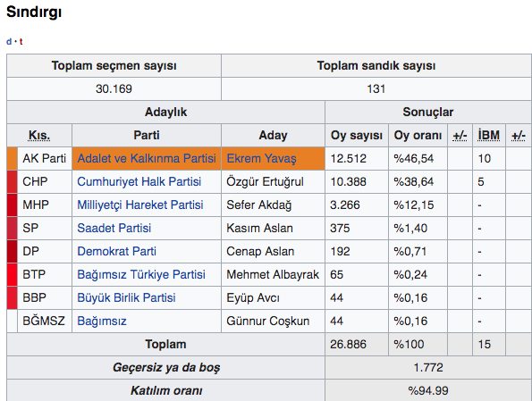
Task: Click the 'BĞMSZ' abbreviation cell
Action: point(44,321)
